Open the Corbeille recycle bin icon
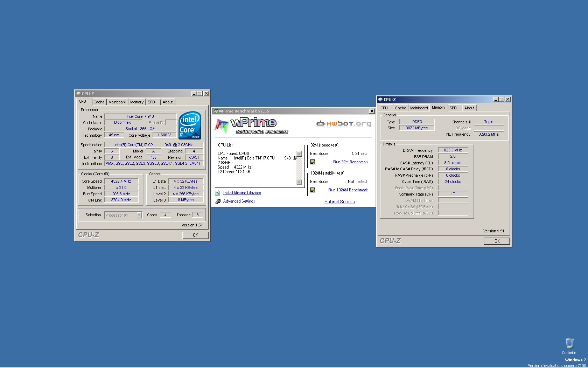Screen dimensions: 588x368 tap(569, 343)
